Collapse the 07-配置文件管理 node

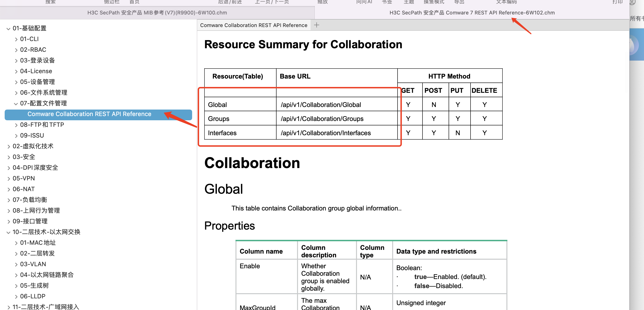coord(16,103)
